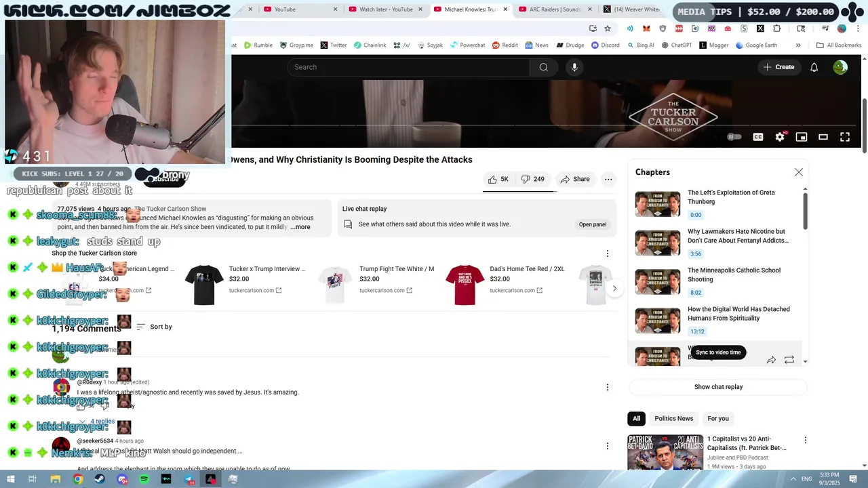Expand the bookmarks overflow chevron
Image resolution: width=868 pixels, height=488 pixels.
tap(798, 45)
